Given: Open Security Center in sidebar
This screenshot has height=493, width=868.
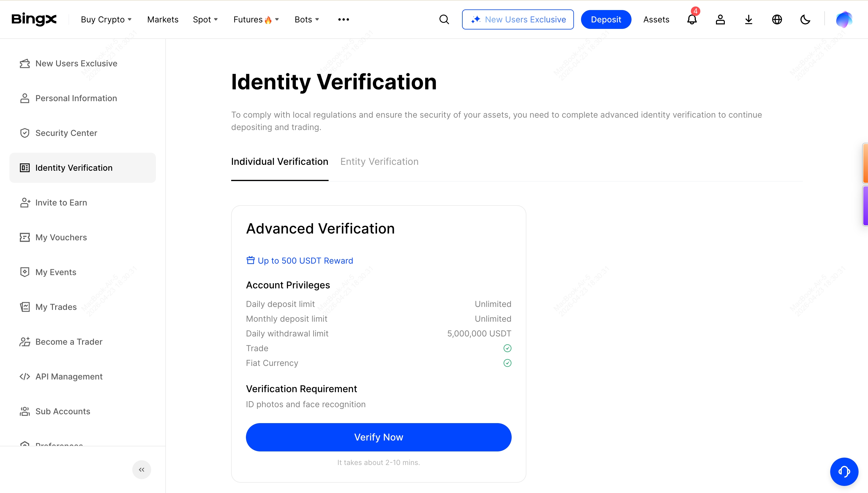Looking at the screenshot, I should pyautogui.click(x=66, y=133).
